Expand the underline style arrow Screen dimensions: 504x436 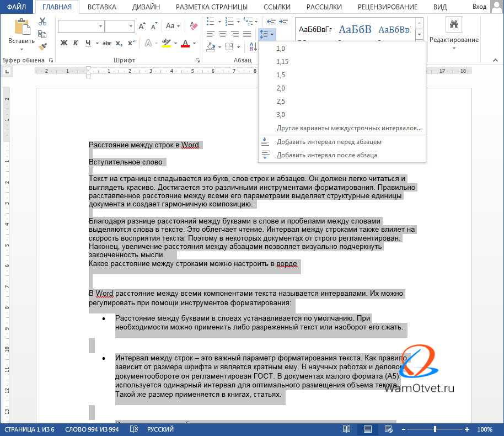[x=97, y=43]
